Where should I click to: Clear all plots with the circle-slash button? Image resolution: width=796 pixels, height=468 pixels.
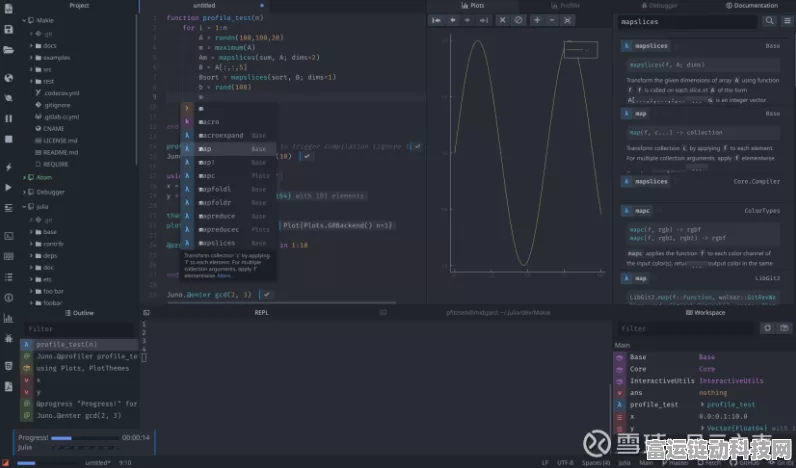point(518,20)
